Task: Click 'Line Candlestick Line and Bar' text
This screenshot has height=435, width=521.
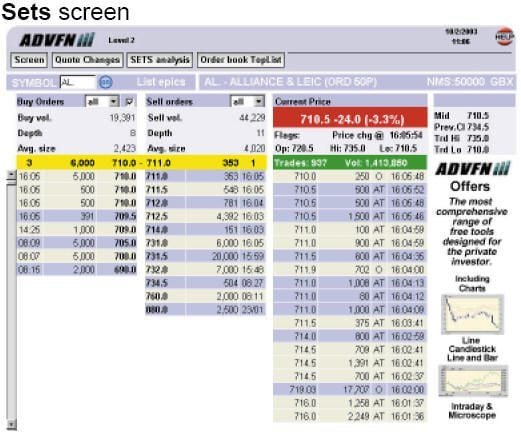Action: (472, 349)
